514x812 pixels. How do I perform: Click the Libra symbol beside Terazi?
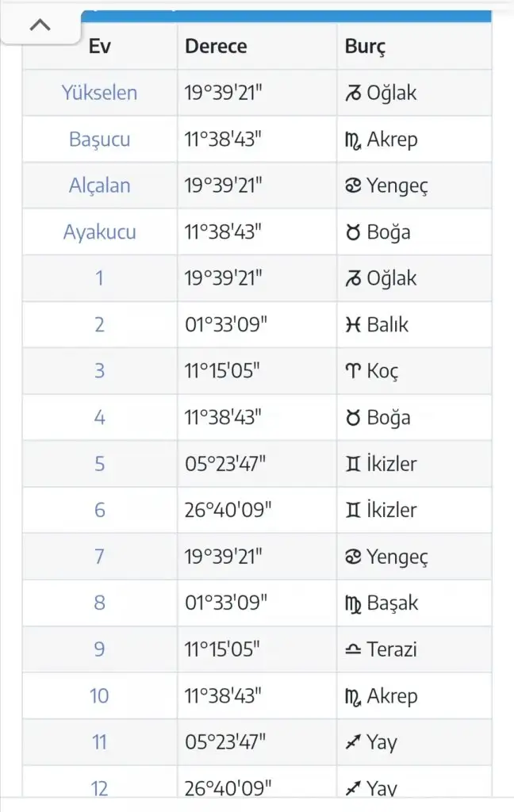click(x=353, y=649)
